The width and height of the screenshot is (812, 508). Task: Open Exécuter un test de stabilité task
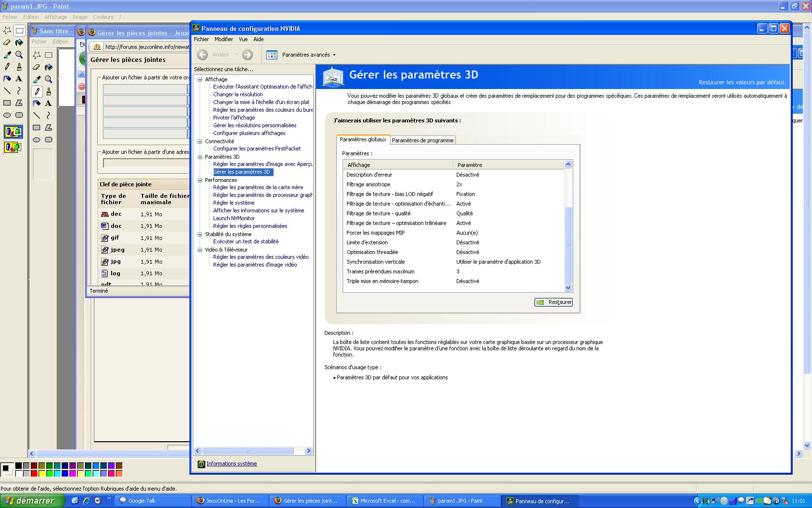246,241
